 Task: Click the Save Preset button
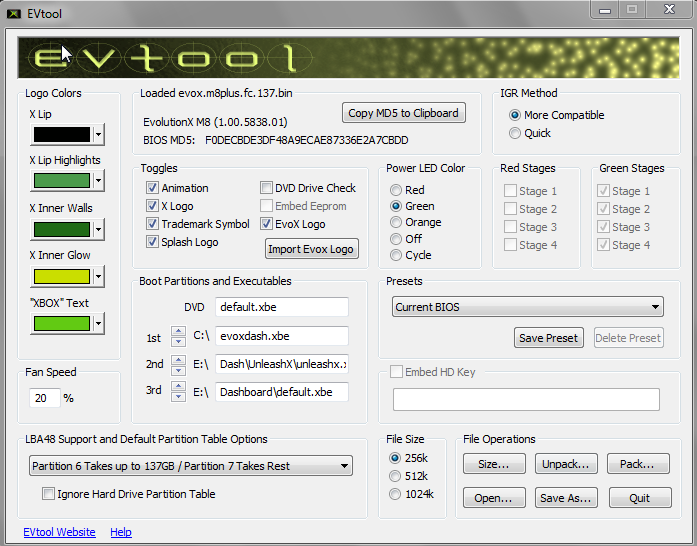549,338
